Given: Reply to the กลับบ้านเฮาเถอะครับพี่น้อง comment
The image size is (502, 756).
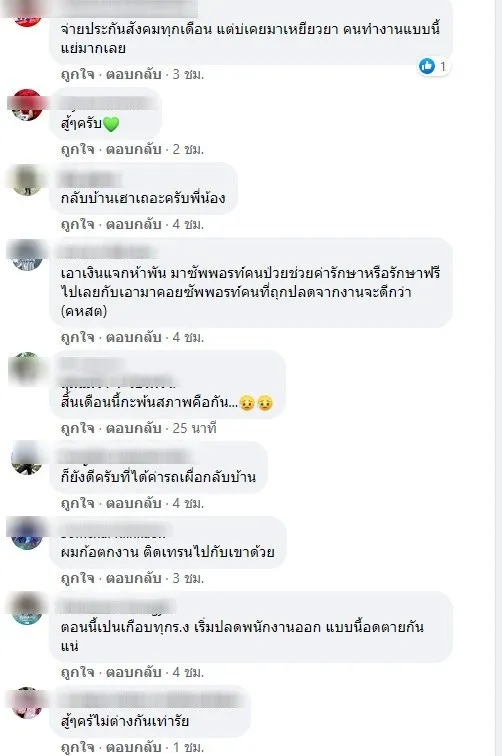Looking at the screenshot, I should click(x=134, y=225).
